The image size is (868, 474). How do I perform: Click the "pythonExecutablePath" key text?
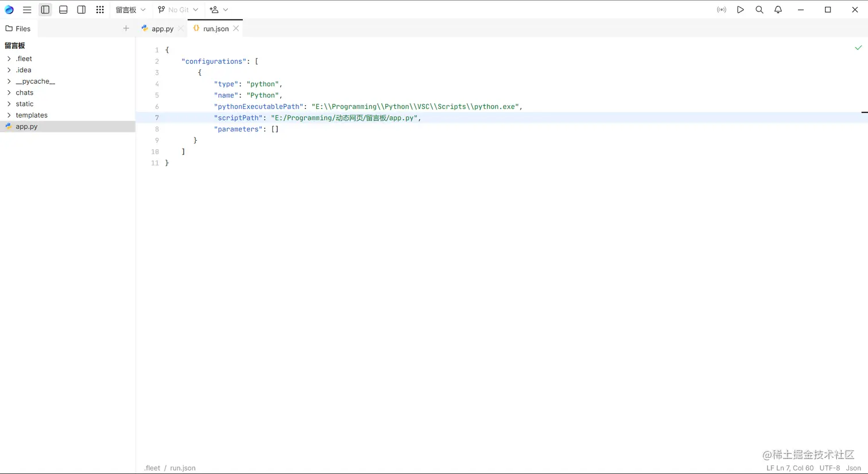(259, 107)
